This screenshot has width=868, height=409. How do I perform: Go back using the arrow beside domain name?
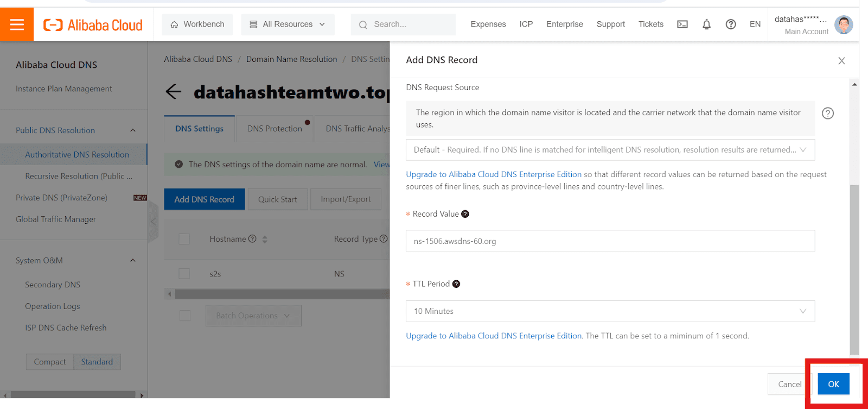[x=174, y=92]
